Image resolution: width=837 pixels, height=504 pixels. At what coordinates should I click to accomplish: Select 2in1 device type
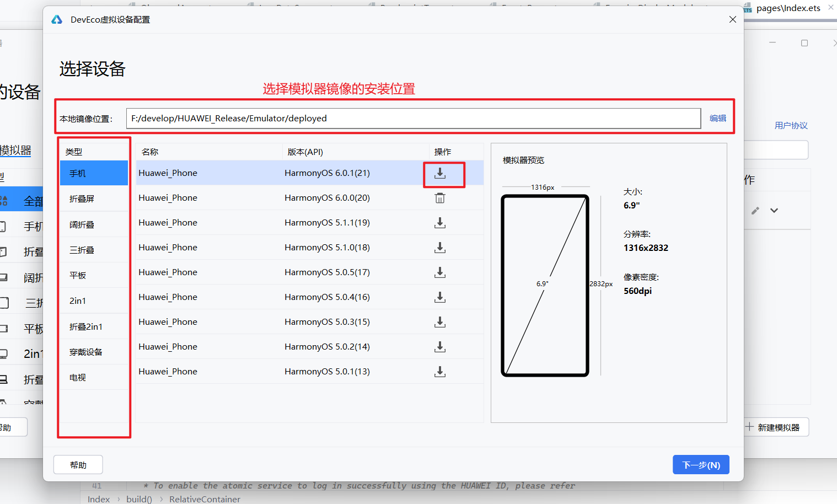[94, 301]
